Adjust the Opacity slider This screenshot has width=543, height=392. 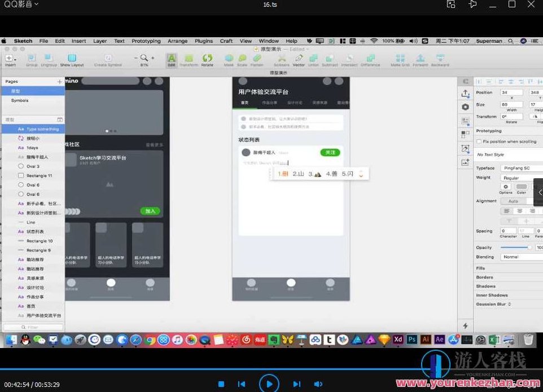point(515,248)
